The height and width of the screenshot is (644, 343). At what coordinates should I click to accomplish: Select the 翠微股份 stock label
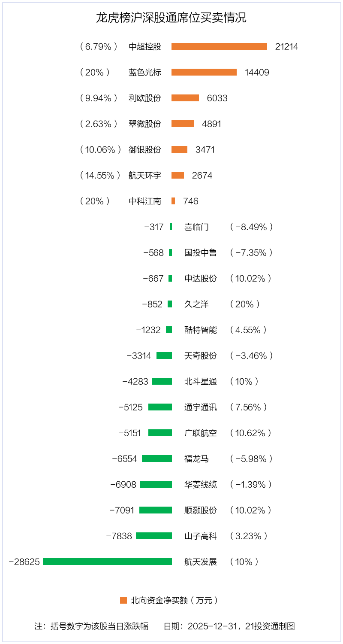coord(145,124)
